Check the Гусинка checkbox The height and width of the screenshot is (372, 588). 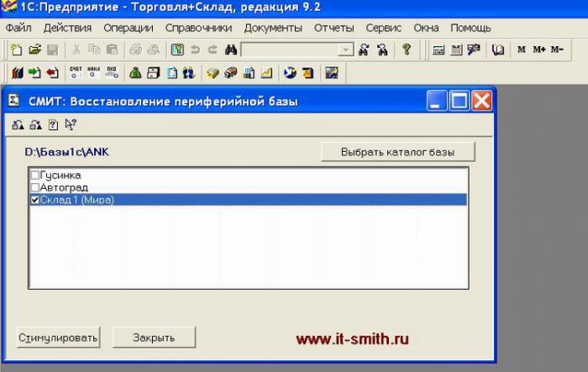tap(35, 176)
